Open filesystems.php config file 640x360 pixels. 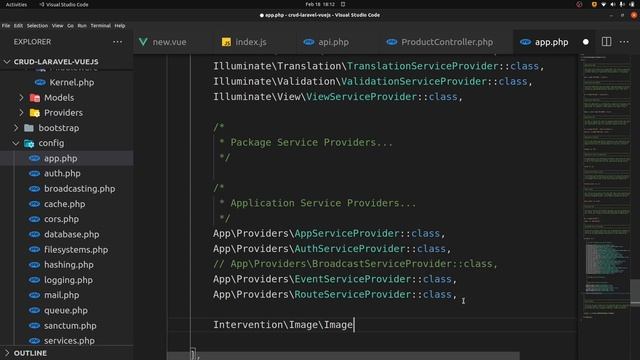click(x=76, y=249)
